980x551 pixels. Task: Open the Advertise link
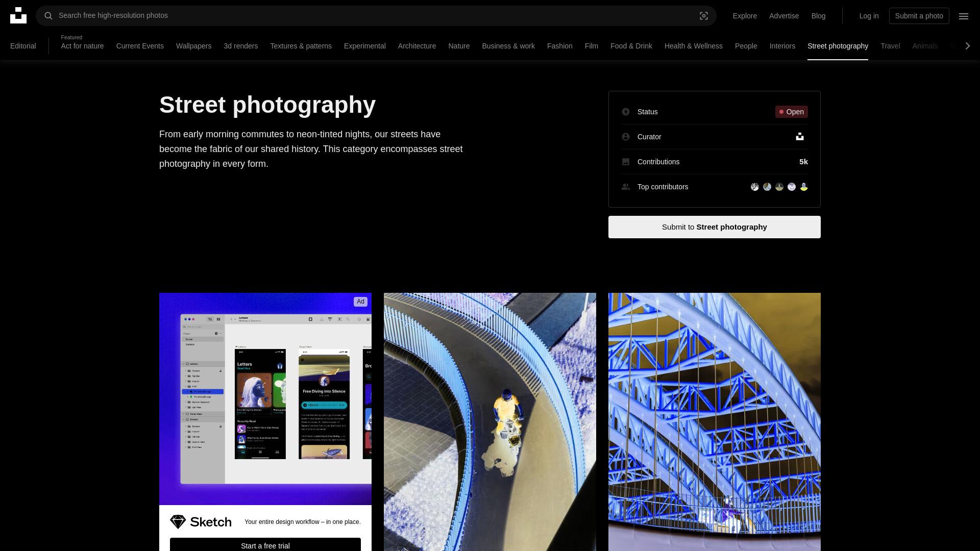(x=784, y=16)
